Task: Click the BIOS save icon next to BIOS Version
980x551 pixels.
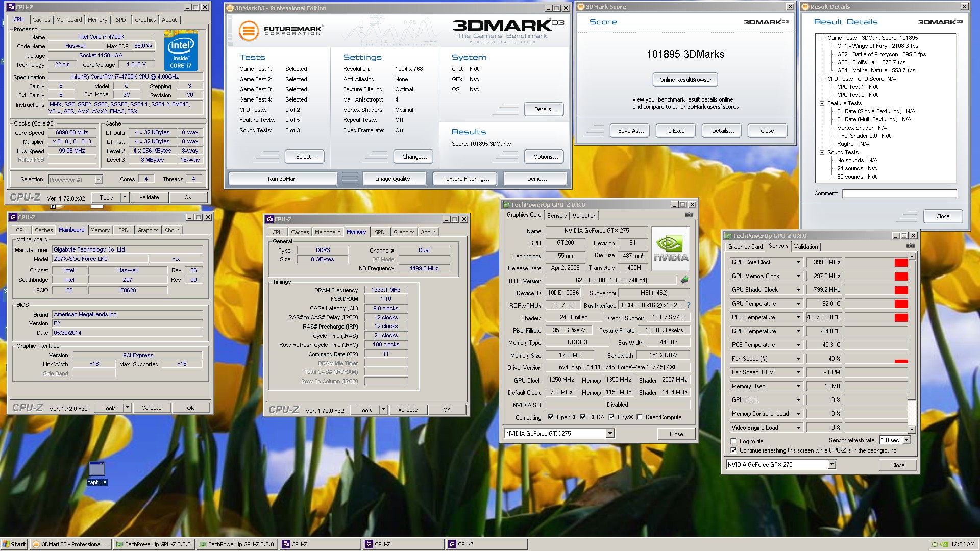Action: (x=684, y=280)
